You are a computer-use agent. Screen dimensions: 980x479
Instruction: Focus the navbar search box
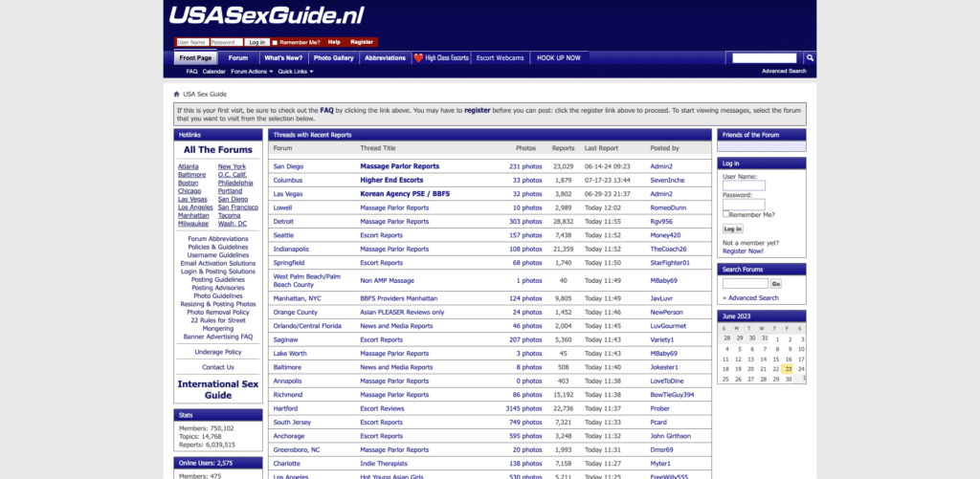(x=765, y=58)
